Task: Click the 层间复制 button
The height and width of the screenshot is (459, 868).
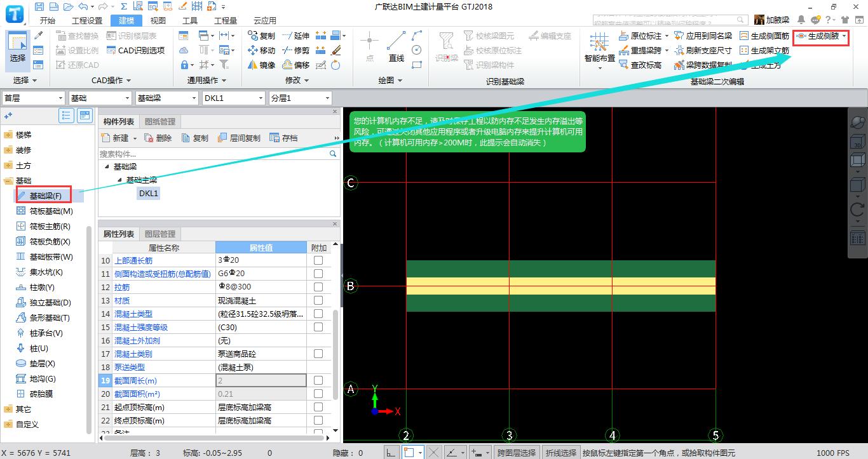Action: click(239, 138)
